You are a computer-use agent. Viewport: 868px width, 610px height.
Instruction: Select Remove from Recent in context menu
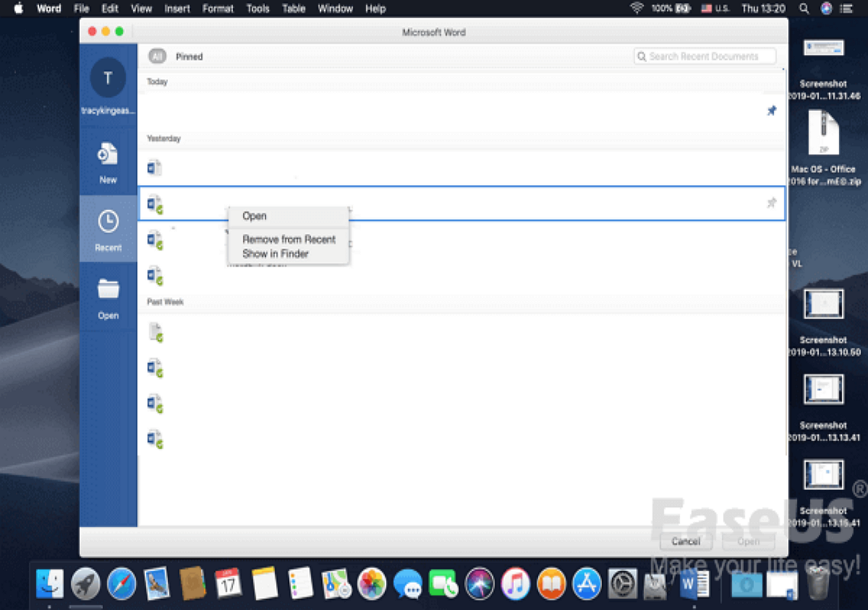(x=288, y=239)
